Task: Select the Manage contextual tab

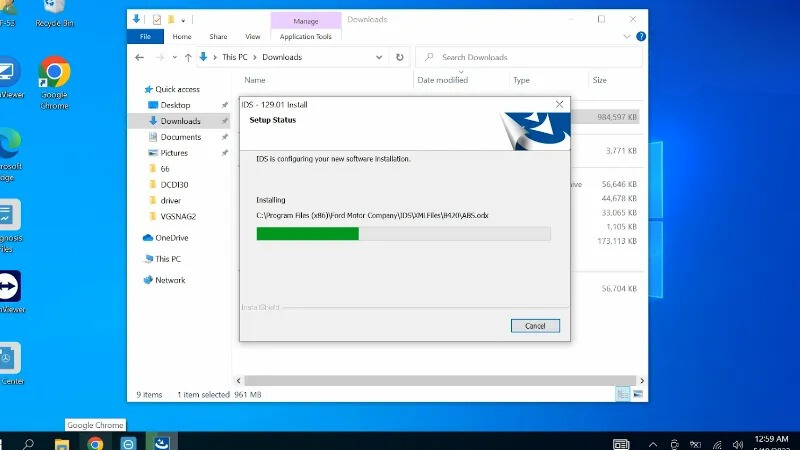Action: 306,21
